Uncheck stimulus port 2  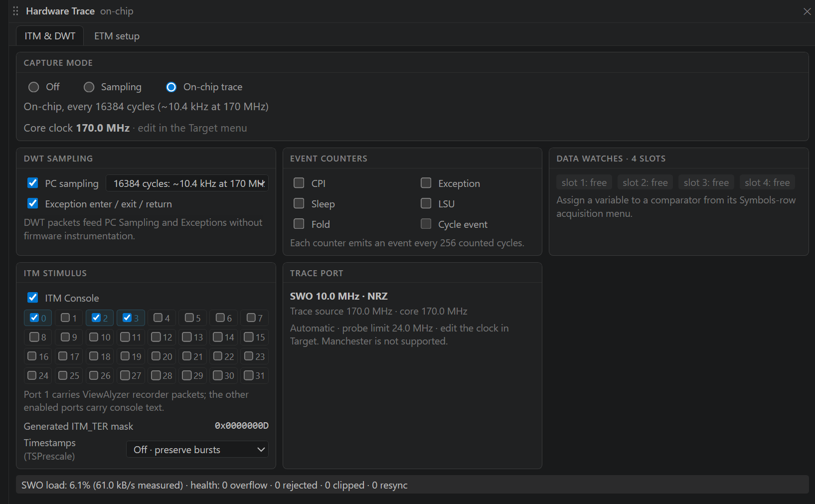pyautogui.click(x=96, y=318)
